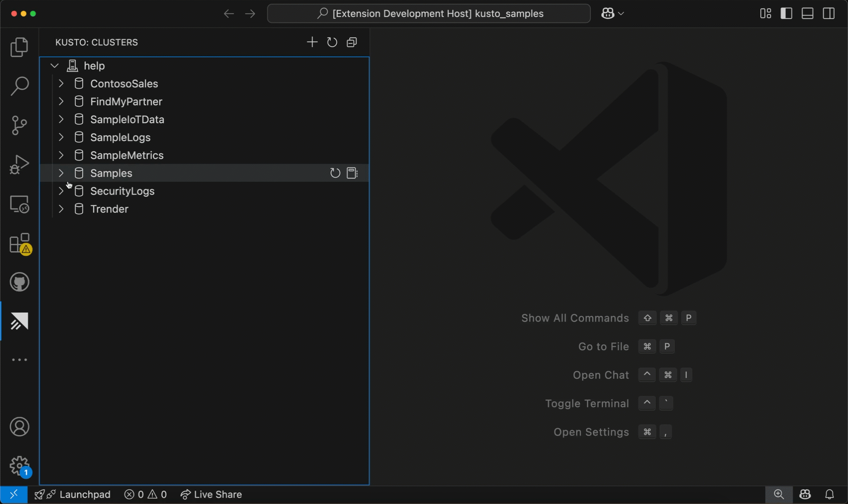Open the Remote Explorer view

pyautogui.click(x=19, y=204)
